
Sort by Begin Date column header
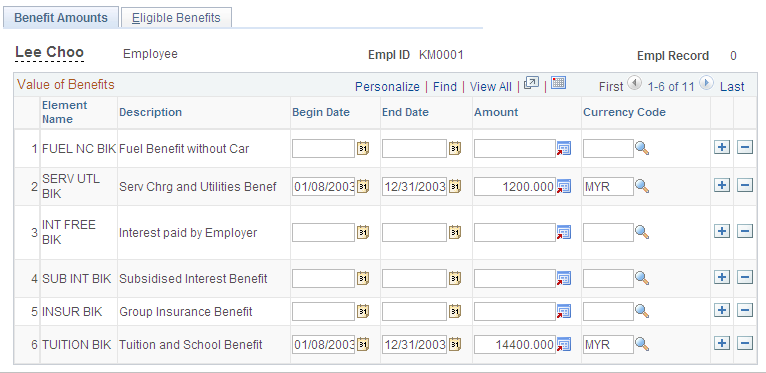pyautogui.click(x=321, y=112)
